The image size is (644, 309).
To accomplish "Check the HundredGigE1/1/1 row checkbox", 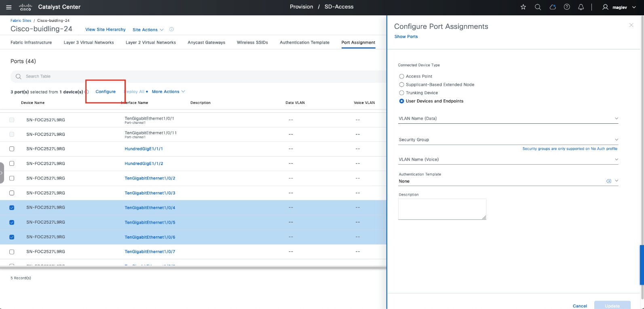I will pos(12,149).
